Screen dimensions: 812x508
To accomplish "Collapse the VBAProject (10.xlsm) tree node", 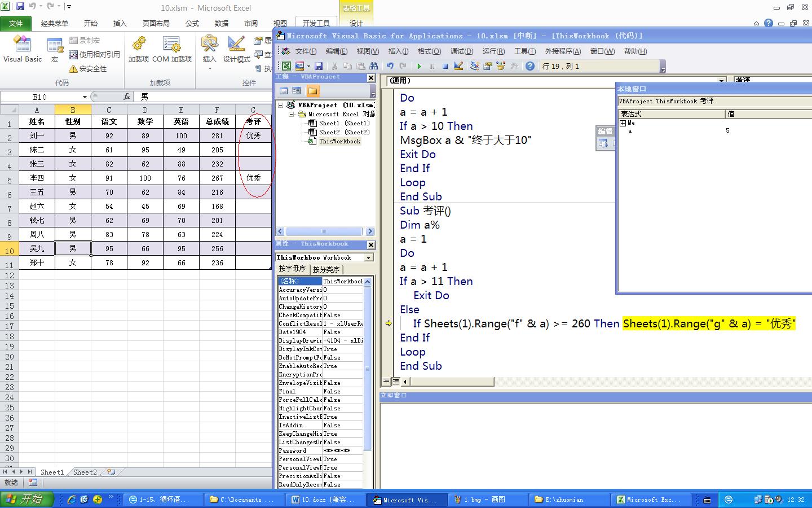I will point(280,105).
